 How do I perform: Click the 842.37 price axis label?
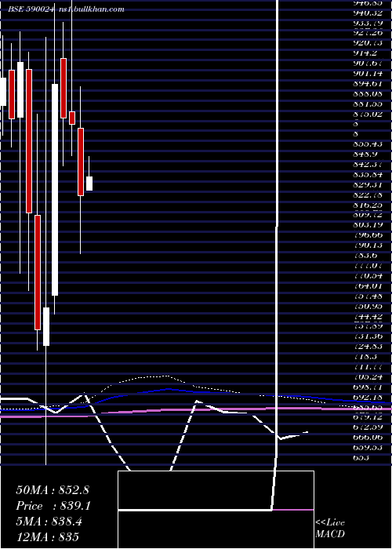click(368, 165)
